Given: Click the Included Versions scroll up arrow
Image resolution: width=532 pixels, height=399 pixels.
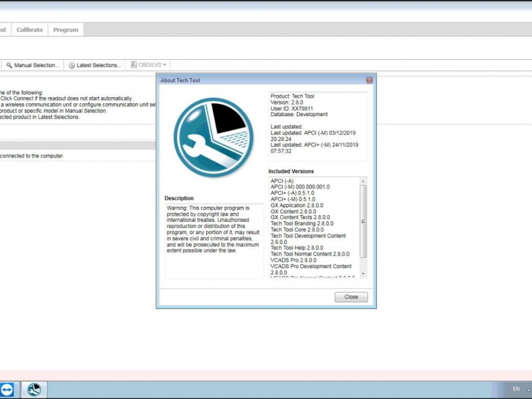Looking at the screenshot, I should pyautogui.click(x=363, y=181).
